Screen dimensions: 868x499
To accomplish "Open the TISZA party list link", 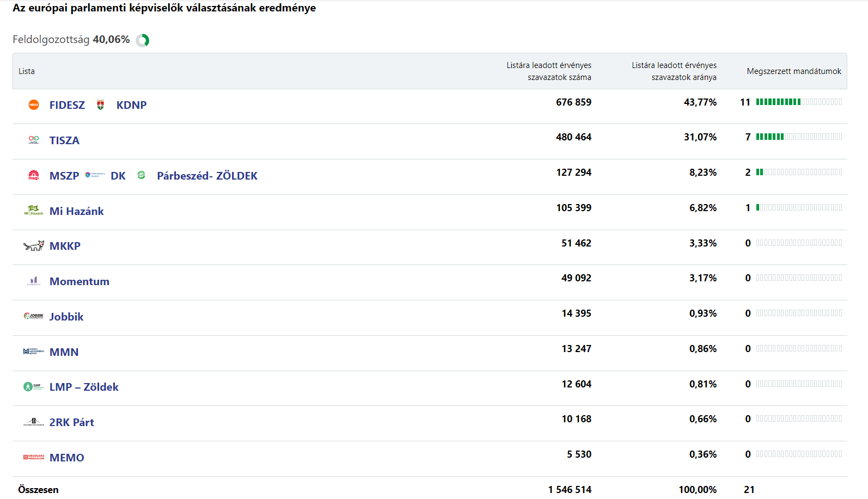I will point(64,140).
